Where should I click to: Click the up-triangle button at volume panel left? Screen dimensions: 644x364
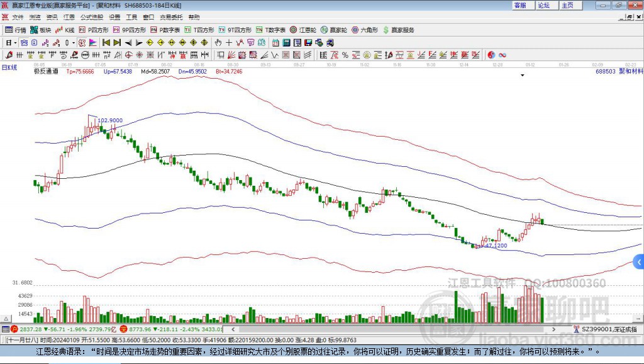tap(6, 319)
